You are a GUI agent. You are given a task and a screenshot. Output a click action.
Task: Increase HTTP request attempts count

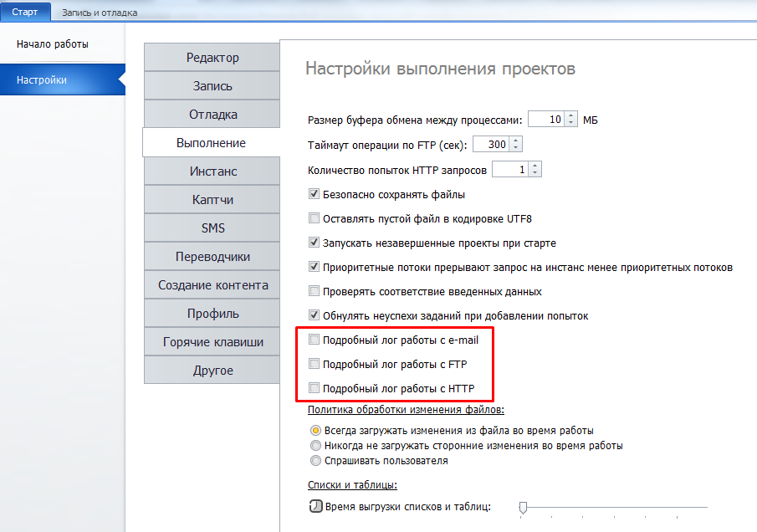535,166
